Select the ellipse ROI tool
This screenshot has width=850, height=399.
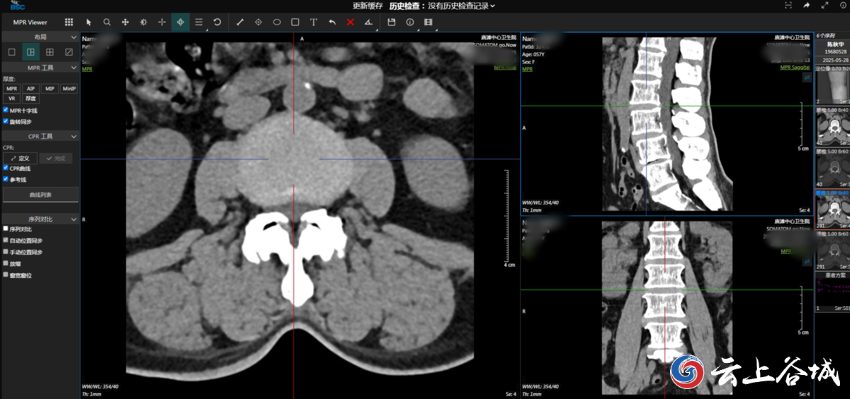pos(276,22)
